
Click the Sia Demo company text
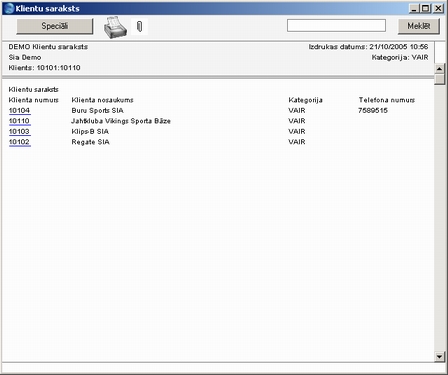coord(25,57)
